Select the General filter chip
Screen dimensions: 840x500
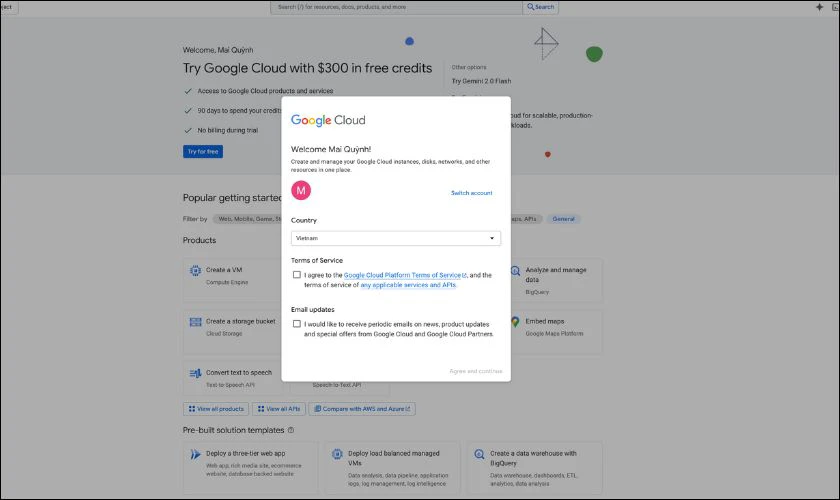pyautogui.click(x=564, y=219)
